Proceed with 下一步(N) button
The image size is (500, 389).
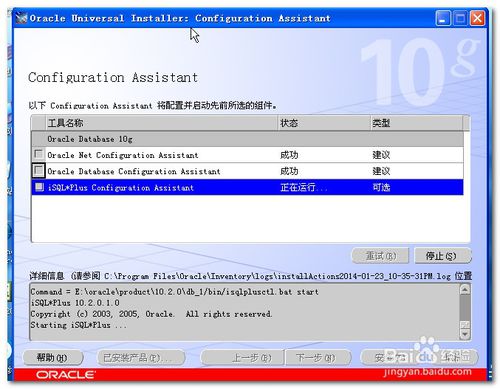tap(318, 358)
